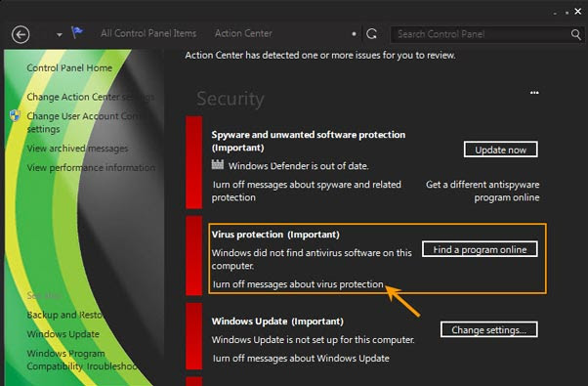Image resolution: width=588 pixels, height=386 pixels.
Task: Click the Windows Defender castle icon
Action: coord(218,164)
